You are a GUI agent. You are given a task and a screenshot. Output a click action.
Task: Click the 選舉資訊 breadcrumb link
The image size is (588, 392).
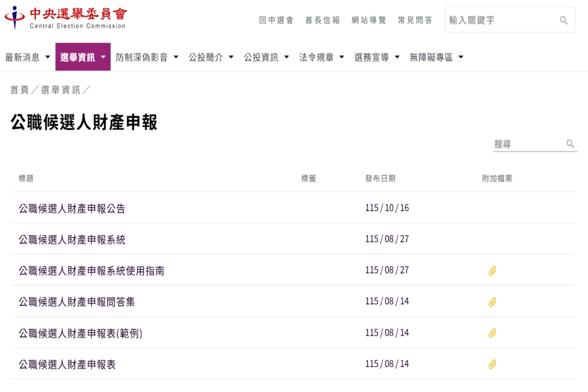coord(61,90)
